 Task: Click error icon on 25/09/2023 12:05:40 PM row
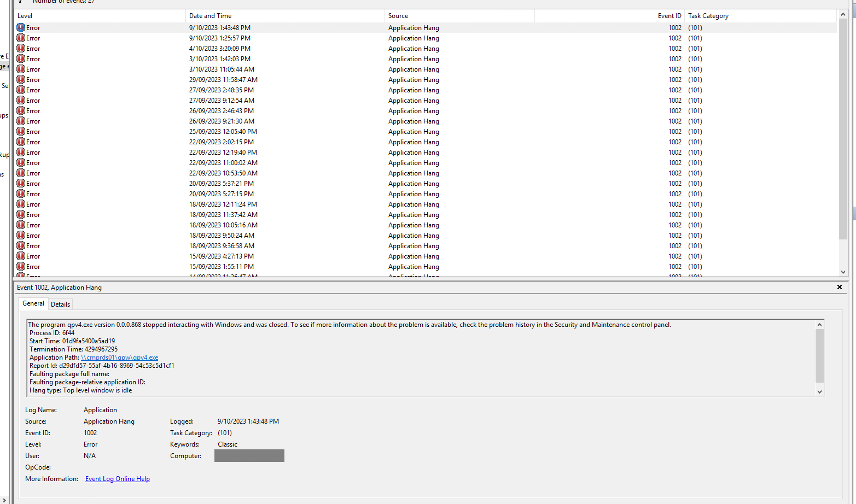click(x=21, y=132)
